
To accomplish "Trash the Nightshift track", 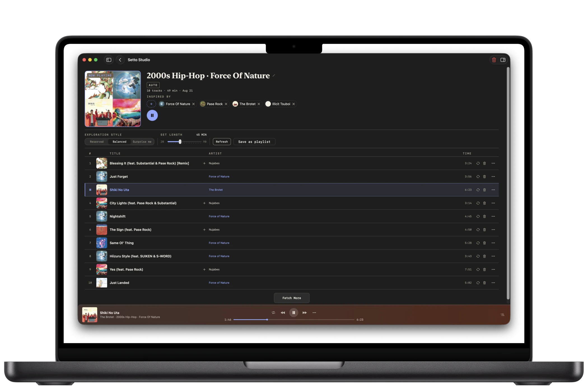I will pos(484,216).
